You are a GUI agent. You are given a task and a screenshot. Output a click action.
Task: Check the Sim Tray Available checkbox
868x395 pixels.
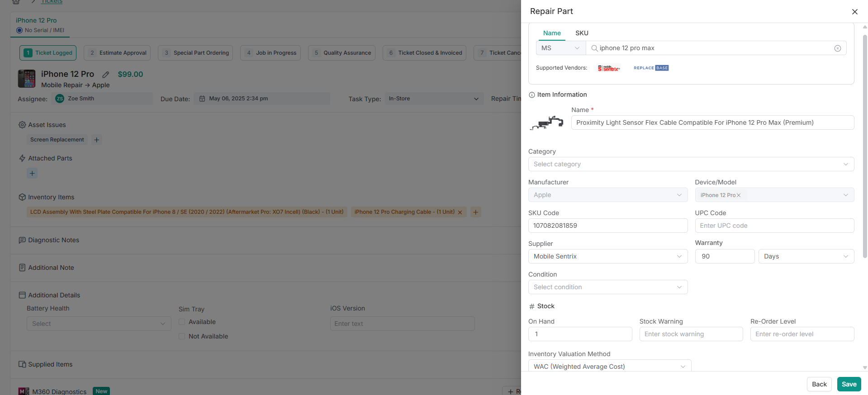[182, 322]
